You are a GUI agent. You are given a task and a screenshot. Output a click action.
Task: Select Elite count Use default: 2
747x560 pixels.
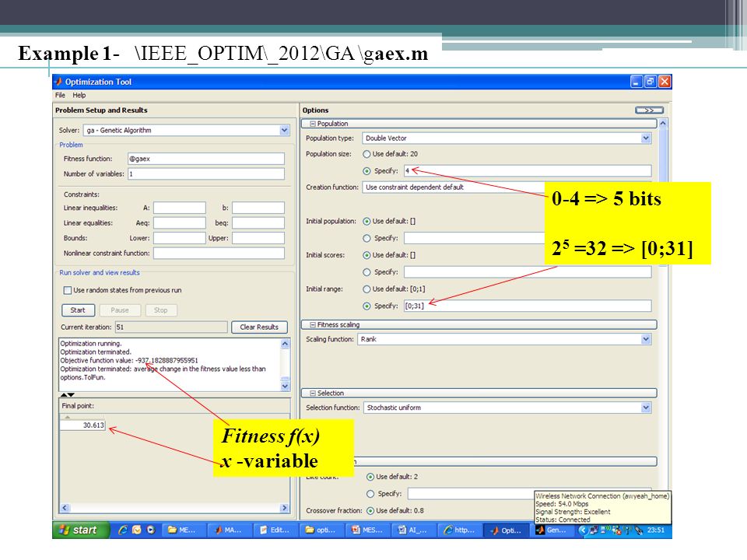coord(370,477)
